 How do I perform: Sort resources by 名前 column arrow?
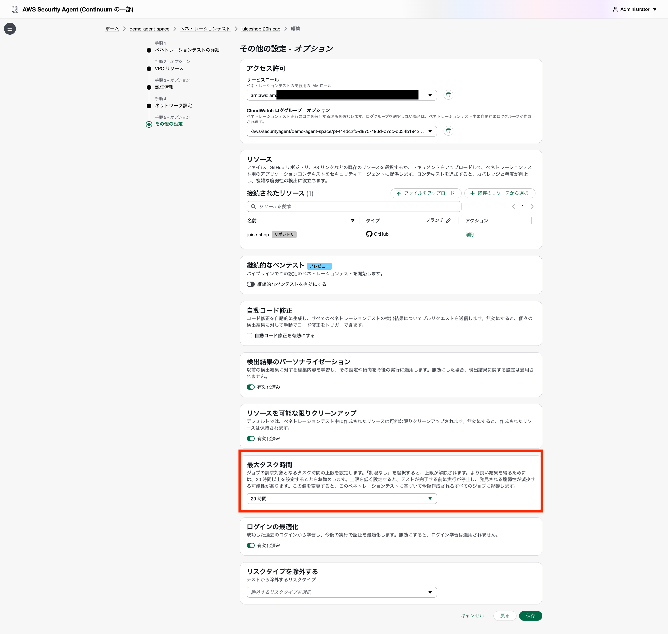[353, 221]
